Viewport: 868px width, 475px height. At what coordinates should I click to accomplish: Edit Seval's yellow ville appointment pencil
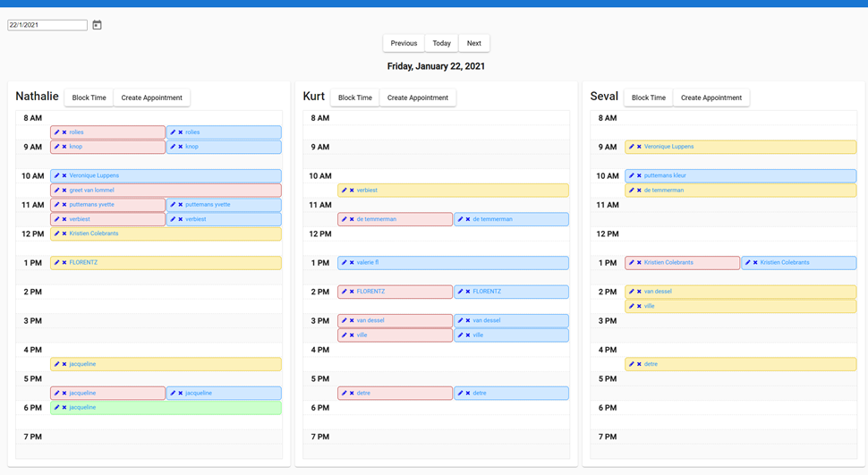click(x=631, y=306)
